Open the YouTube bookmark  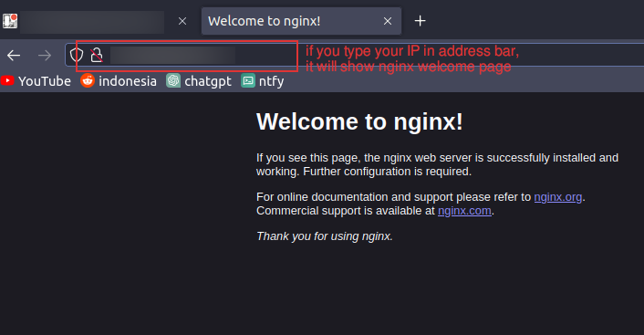click(36, 81)
